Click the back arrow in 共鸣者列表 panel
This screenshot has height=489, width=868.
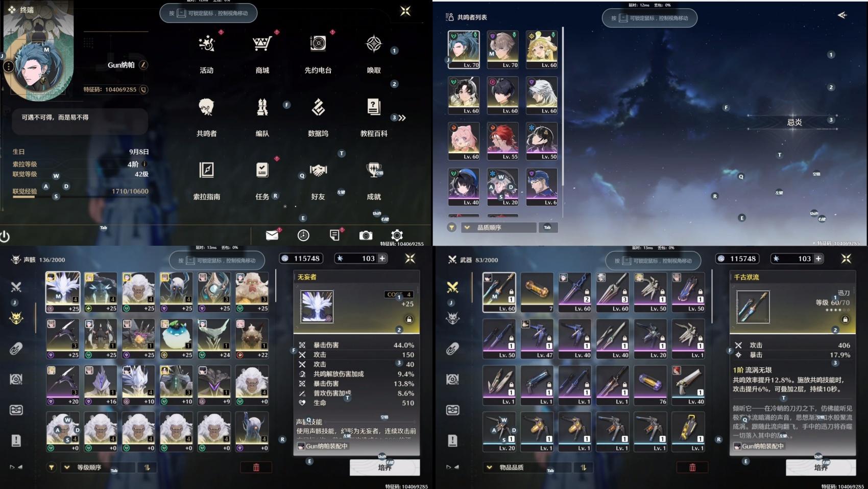(x=842, y=15)
